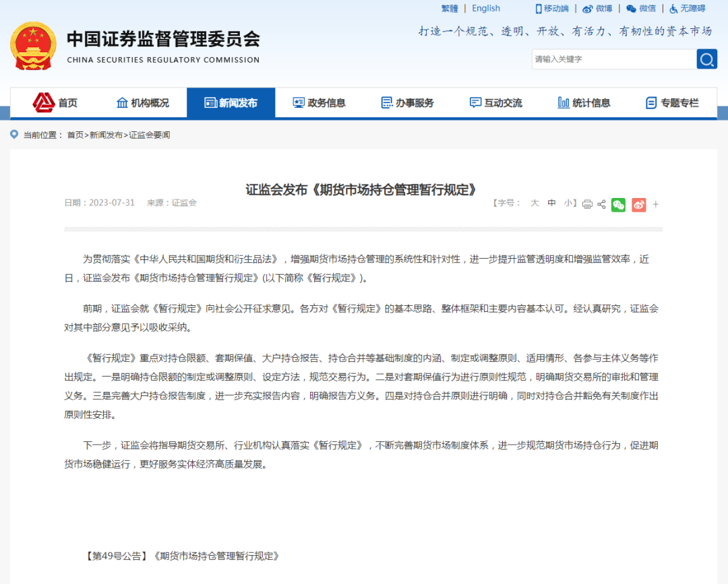Screen dimensions: 728x584
Task: Set font size to 中 (medium)
Action: (551, 203)
